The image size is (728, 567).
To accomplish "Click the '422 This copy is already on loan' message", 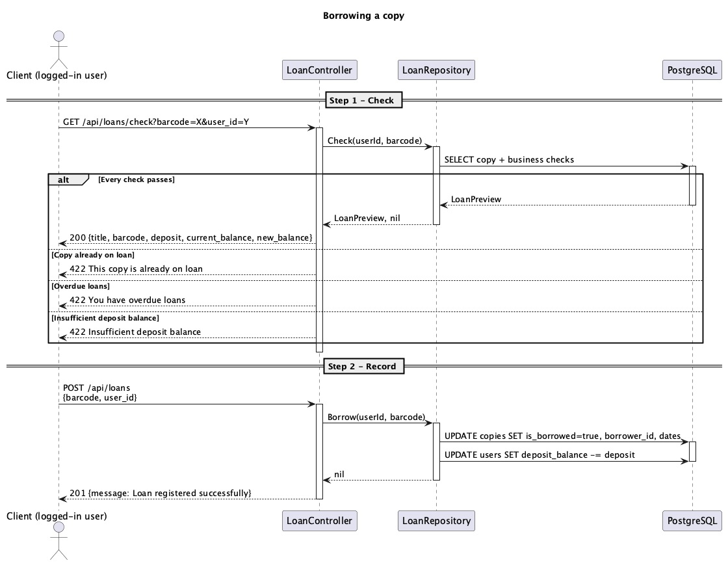I will pos(136,269).
